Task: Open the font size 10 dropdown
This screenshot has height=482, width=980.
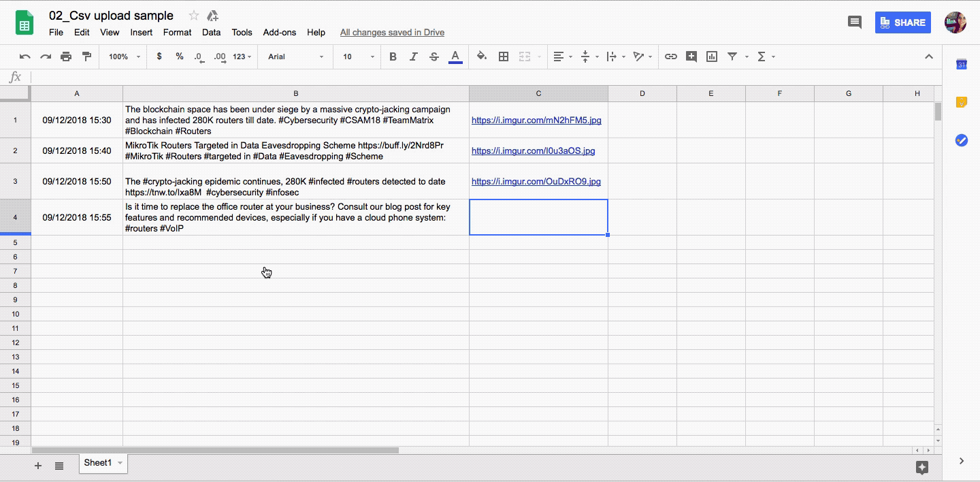Action: coord(358,57)
